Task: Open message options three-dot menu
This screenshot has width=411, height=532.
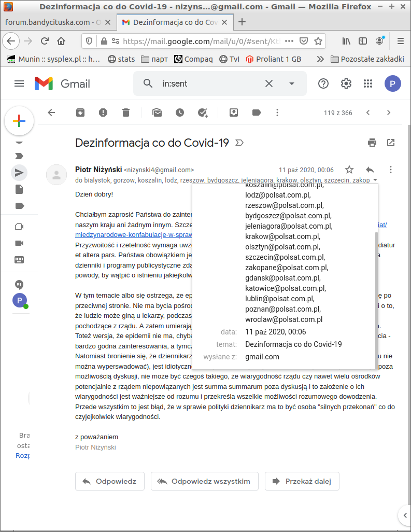Action: (391, 170)
